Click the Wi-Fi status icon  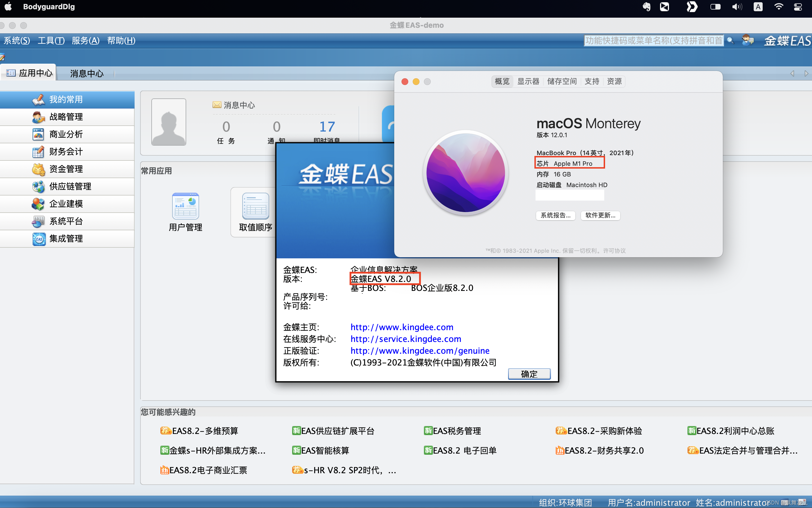778,7
